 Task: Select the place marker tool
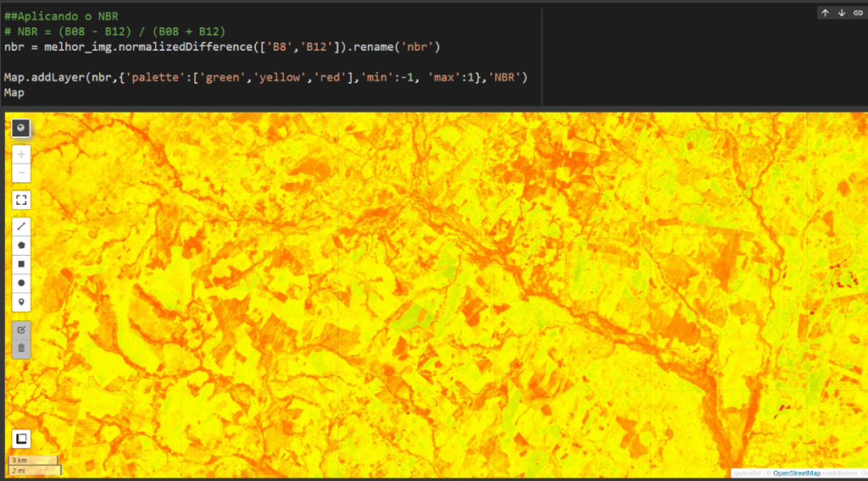(x=21, y=301)
